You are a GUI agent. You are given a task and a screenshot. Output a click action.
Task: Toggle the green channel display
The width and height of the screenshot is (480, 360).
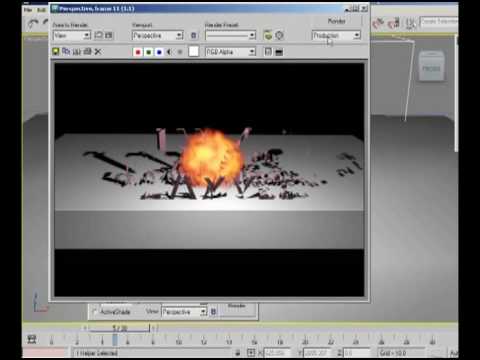pyautogui.click(x=149, y=52)
